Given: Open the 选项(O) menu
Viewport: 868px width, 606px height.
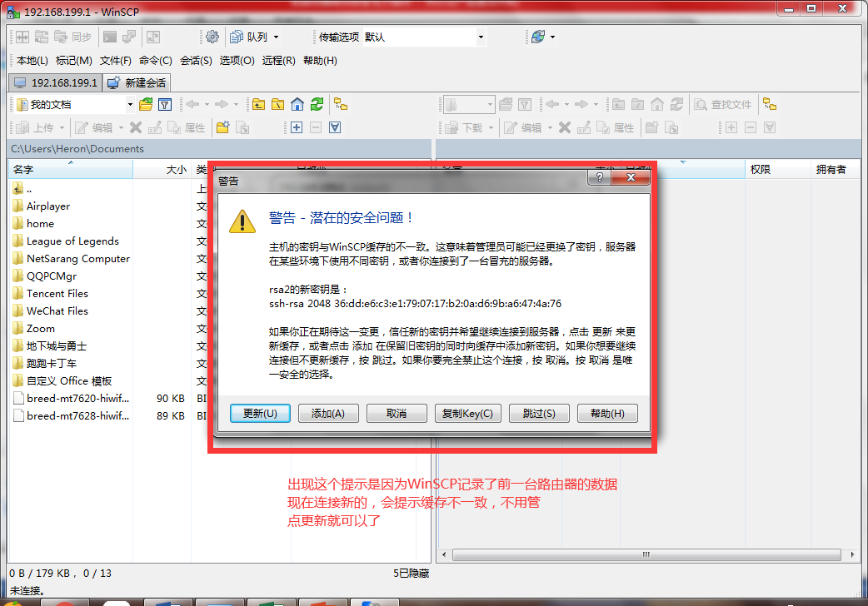Looking at the screenshot, I should [237, 60].
